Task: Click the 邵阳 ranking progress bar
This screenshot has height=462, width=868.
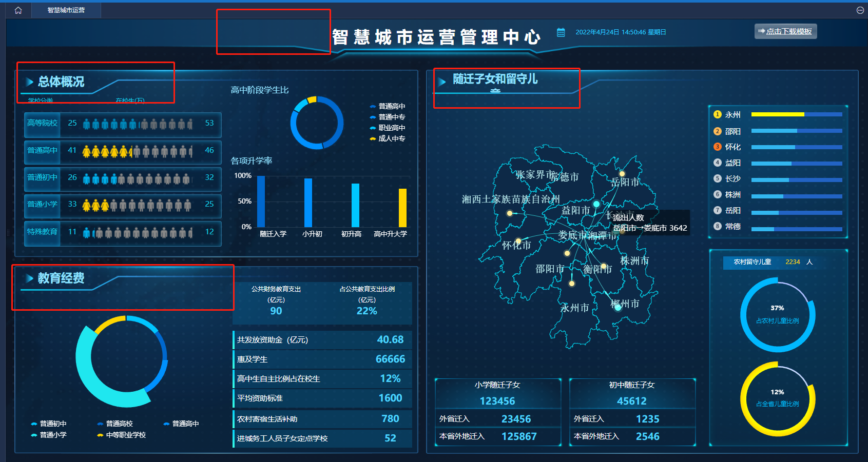Action: pyautogui.click(x=797, y=131)
